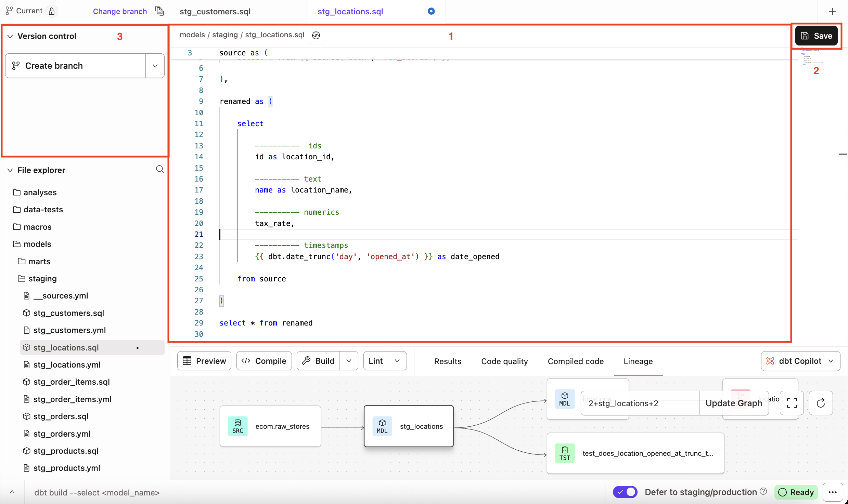This screenshot has height=504, width=848.
Task: Switch to the Results tab
Action: pos(448,361)
